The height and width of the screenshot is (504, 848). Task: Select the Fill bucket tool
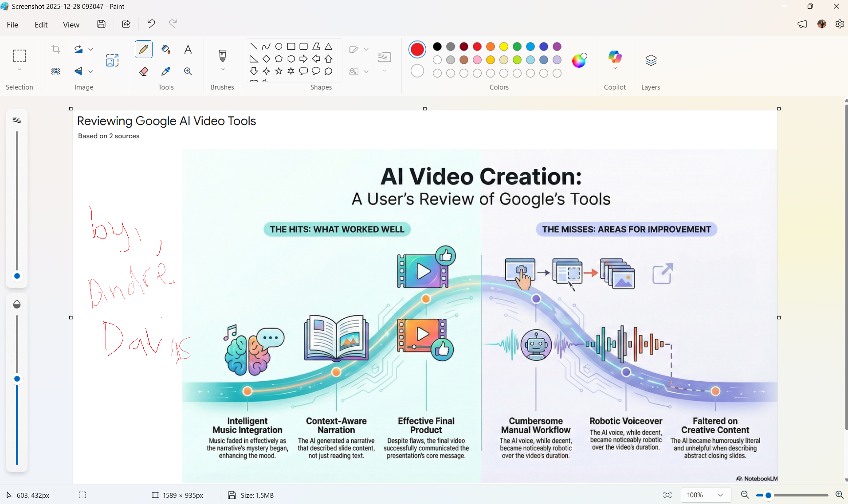[166, 49]
